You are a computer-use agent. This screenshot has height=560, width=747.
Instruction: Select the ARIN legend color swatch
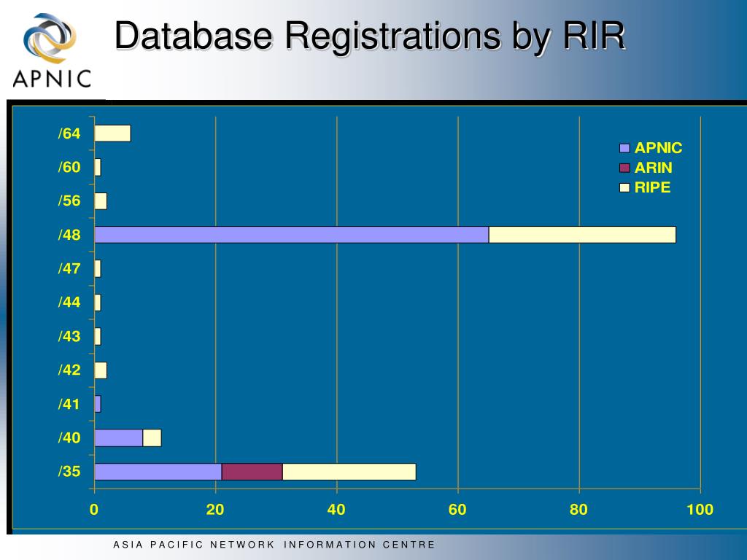pos(624,168)
